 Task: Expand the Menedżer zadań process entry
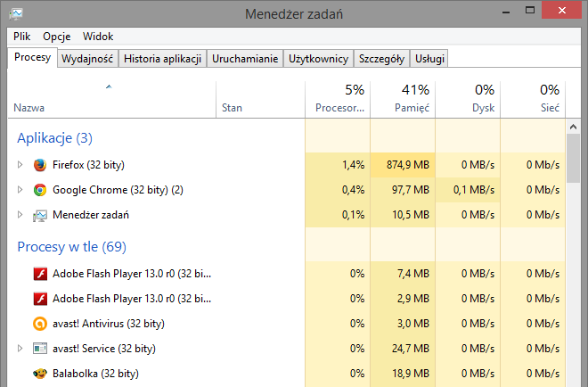tap(20, 215)
